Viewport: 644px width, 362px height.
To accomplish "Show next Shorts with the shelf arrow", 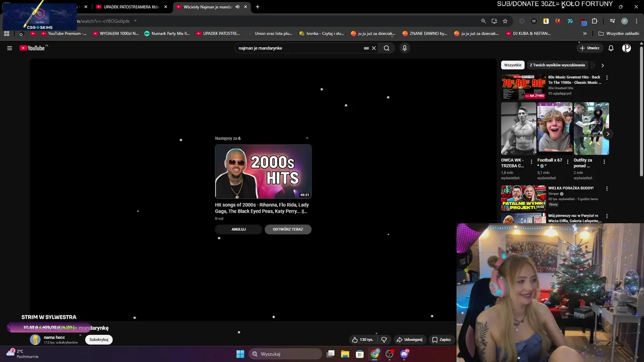I will 608,134.
